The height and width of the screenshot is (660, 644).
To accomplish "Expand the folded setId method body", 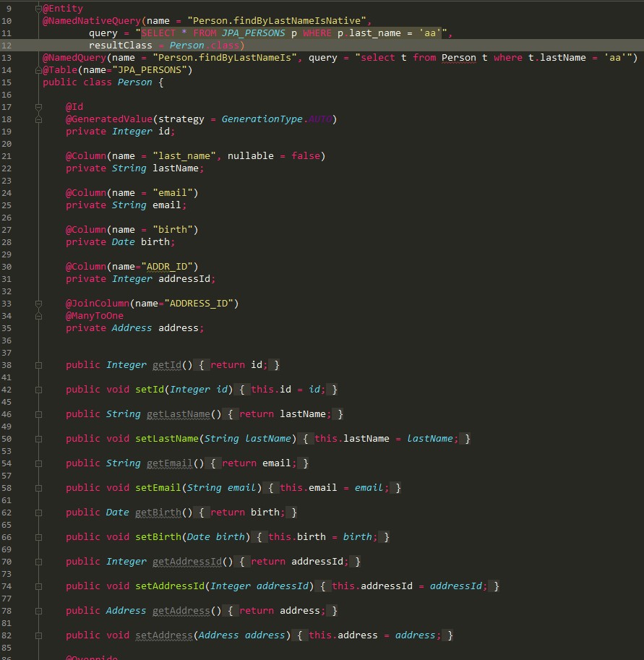I will pyautogui.click(x=38, y=389).
